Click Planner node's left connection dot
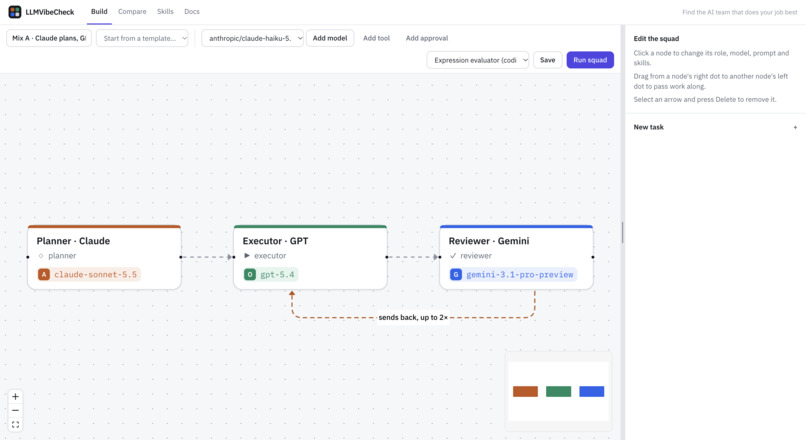The height and width of the screenshot is (440, 806). [x=28, y=257]
